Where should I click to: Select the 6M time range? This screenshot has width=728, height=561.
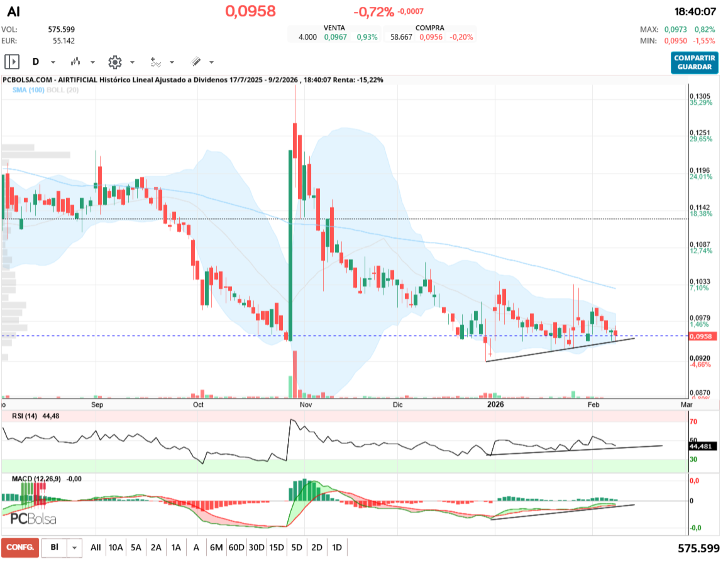tap(216, 548)
